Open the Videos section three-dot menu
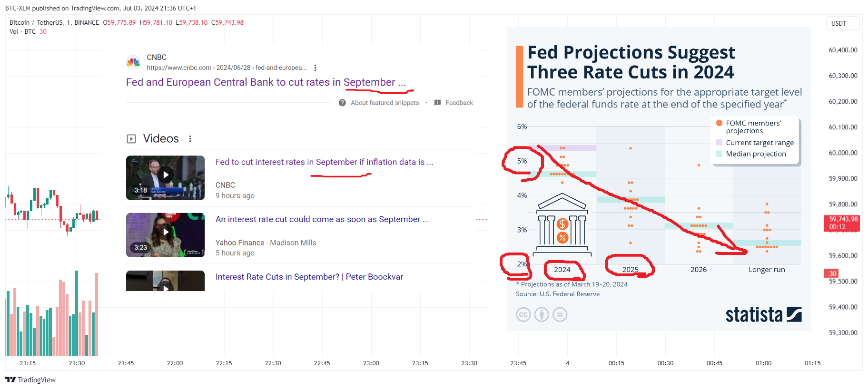The image size is (868, 389). (x=190, y=139)
